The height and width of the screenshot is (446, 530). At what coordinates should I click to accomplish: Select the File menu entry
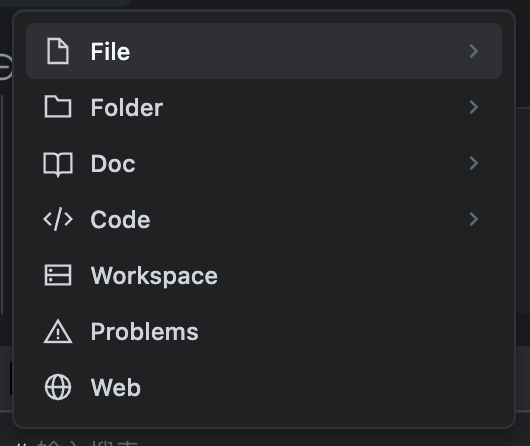264,51
